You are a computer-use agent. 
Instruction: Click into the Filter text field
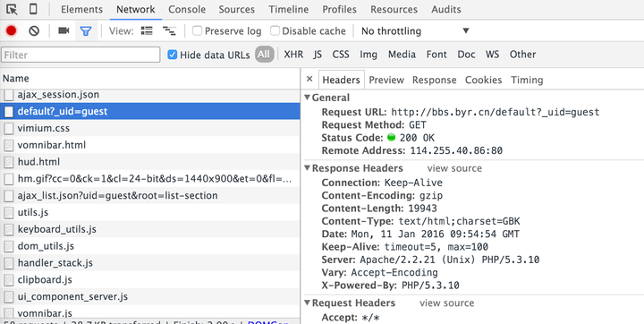click(x=80, y=55)
